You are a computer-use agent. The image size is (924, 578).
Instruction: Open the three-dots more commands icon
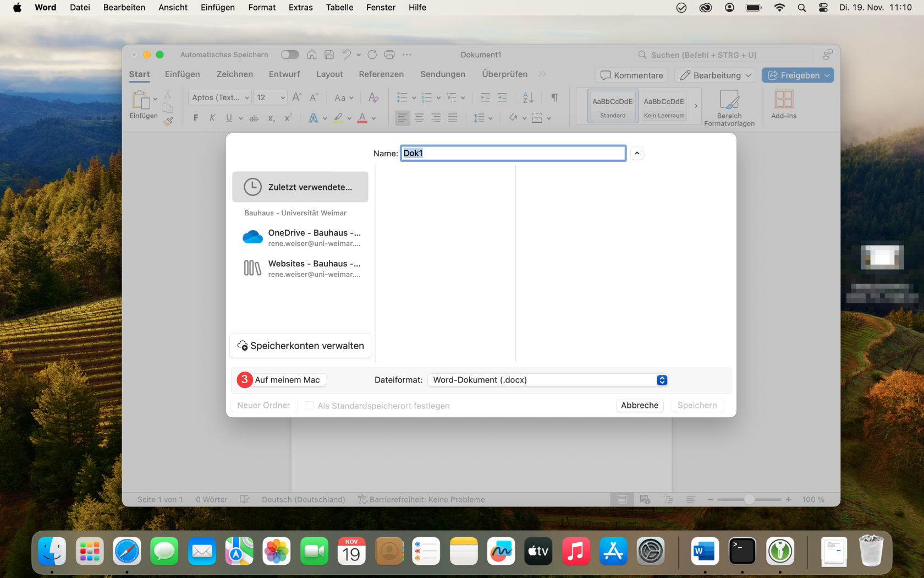tap(407, 54)
